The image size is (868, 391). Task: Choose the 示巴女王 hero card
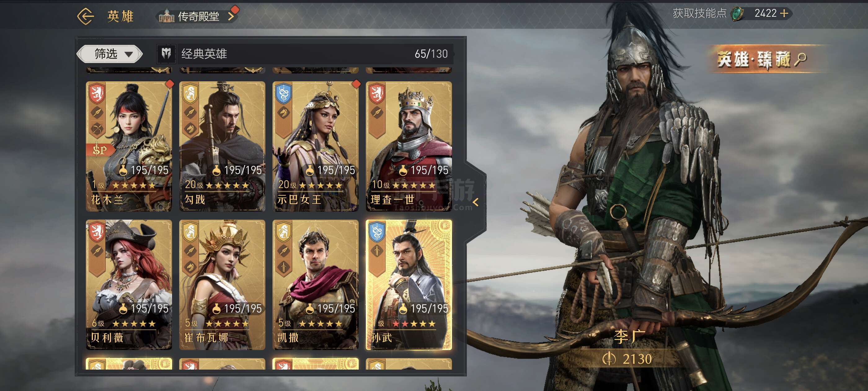(315, 146)
